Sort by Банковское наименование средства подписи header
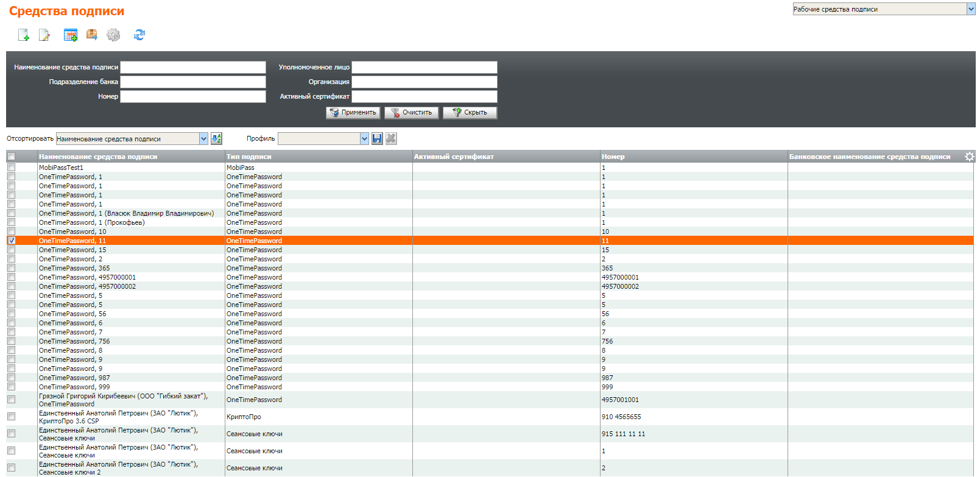980x477 pixels. click(x=870, y=157)
